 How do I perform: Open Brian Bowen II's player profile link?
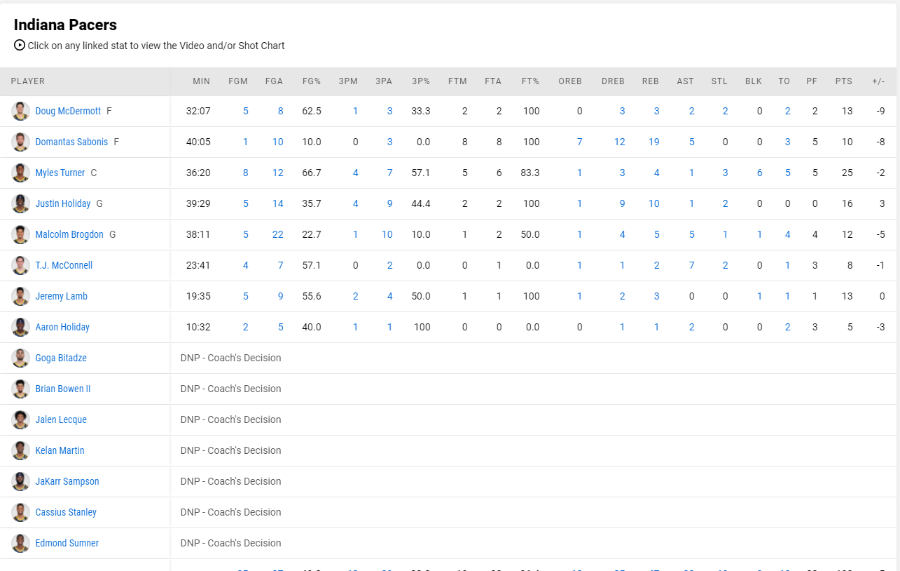(63, 389)
